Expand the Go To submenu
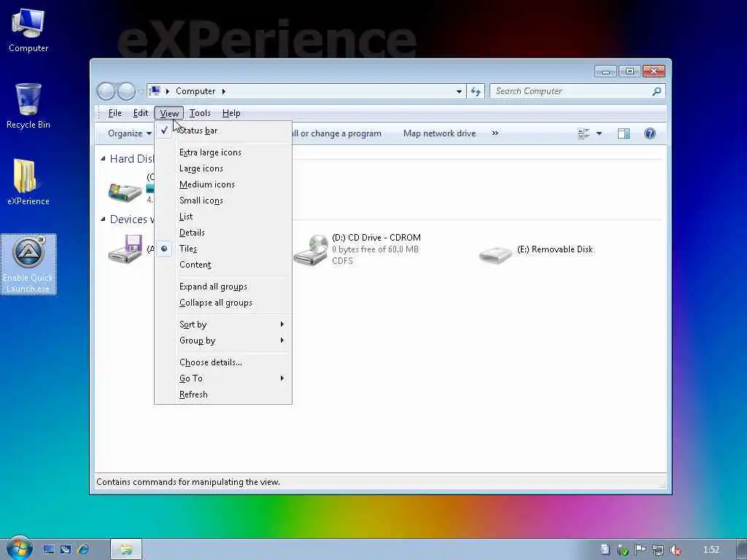The width and height of the screenshot is (747, 560). pos(223,378)
